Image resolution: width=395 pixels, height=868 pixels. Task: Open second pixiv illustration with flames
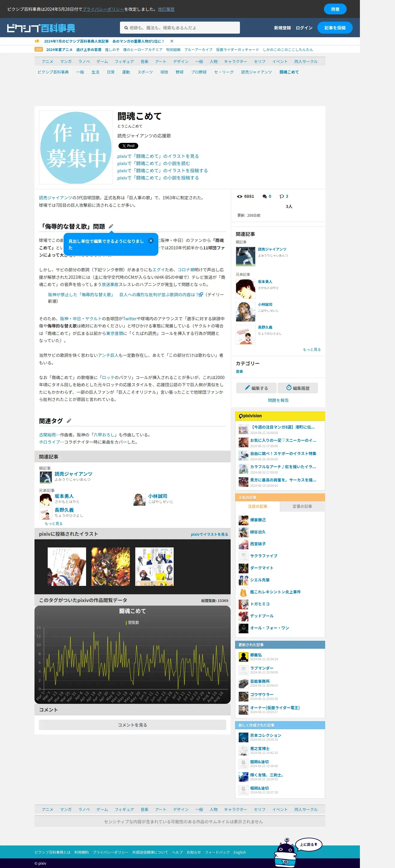tap(110, 566)
